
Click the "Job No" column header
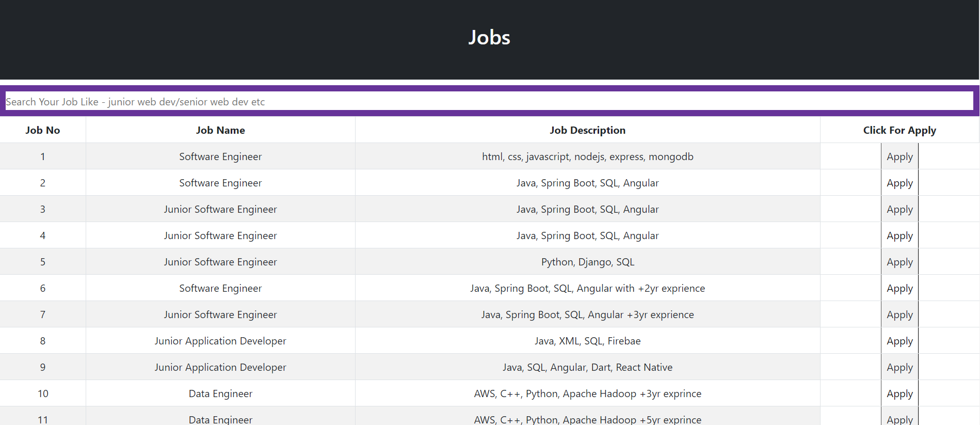[43, 130]
